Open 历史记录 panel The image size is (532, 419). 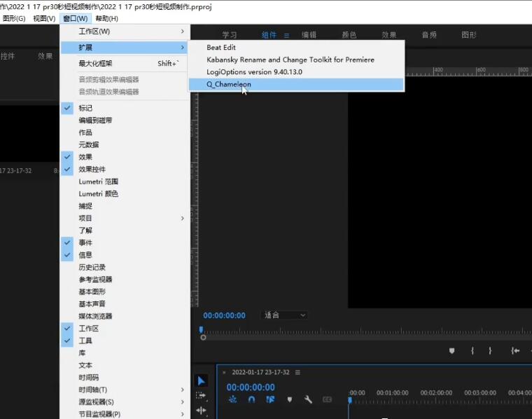[x=125, y=267]
